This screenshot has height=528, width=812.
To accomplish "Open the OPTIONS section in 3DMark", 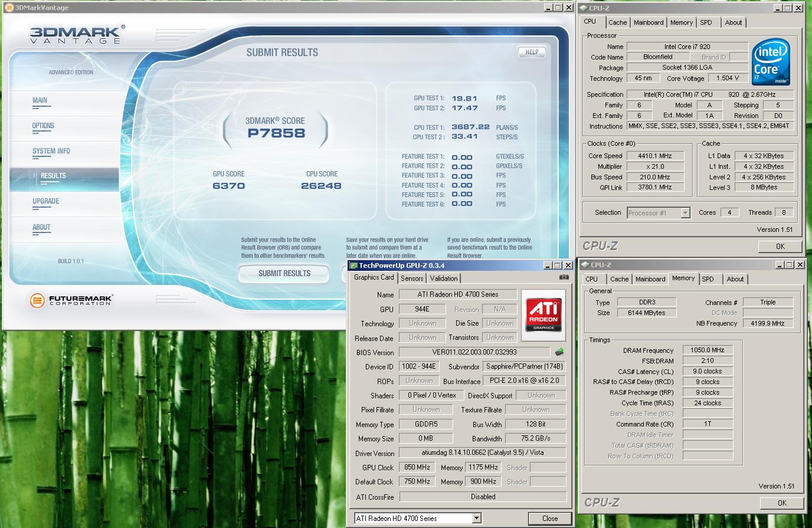I will pyautogui.click(x=43, y=126).
